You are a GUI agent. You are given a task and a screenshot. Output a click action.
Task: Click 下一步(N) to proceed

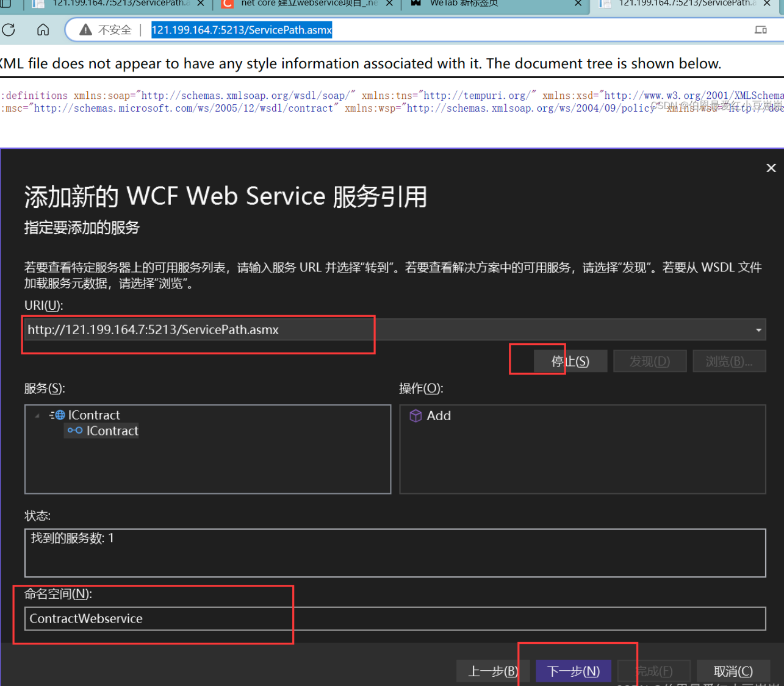[572, 671]
